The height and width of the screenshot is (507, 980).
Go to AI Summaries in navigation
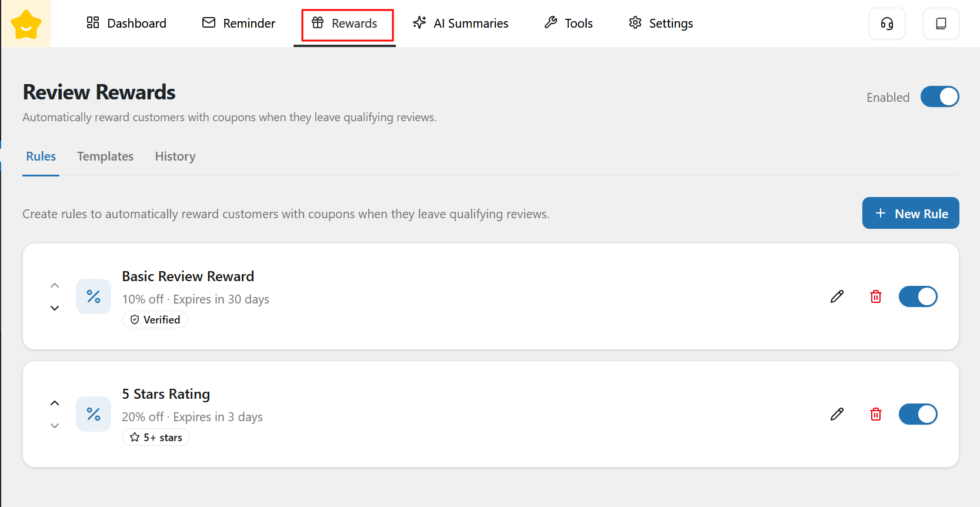461,24
